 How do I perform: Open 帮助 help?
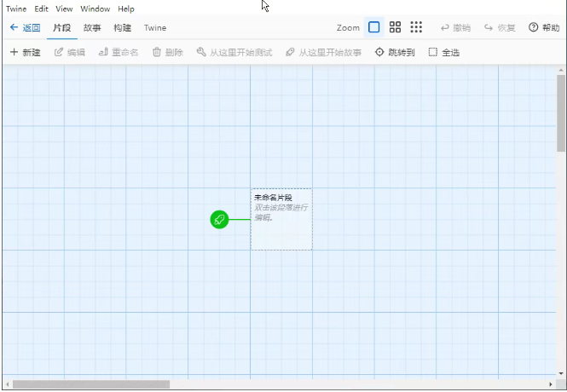tap(544, 27)
